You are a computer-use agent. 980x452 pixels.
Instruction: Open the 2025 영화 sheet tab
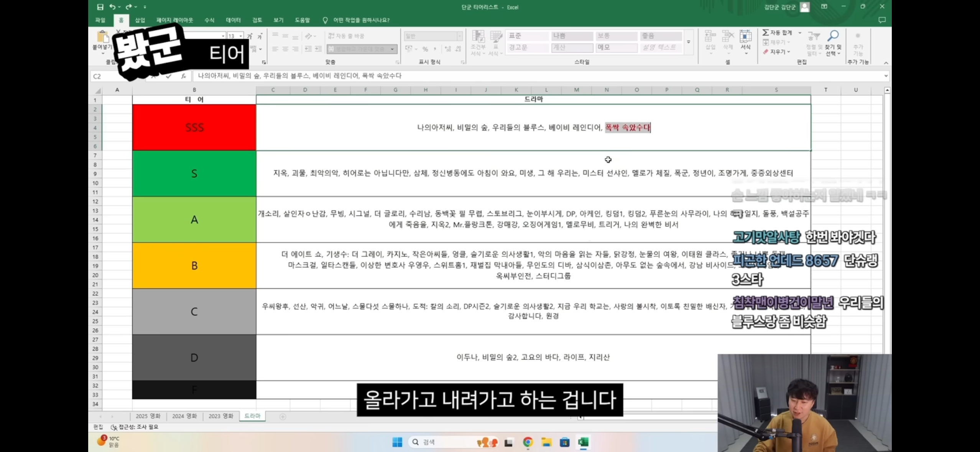(148, 416)
